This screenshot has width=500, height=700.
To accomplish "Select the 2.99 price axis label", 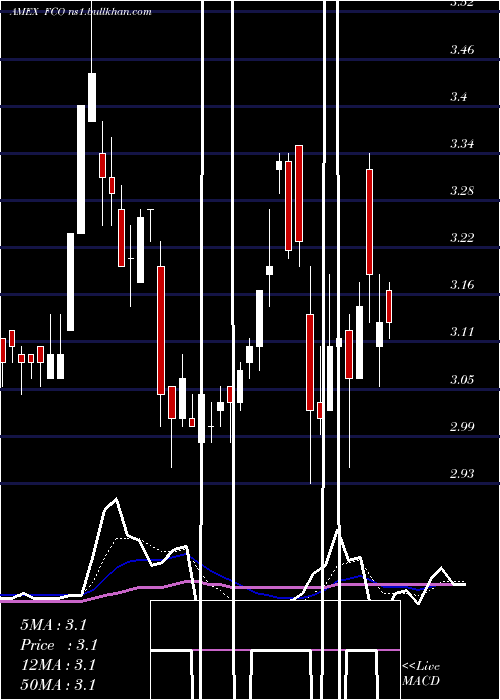I will (x=462, y=426).
